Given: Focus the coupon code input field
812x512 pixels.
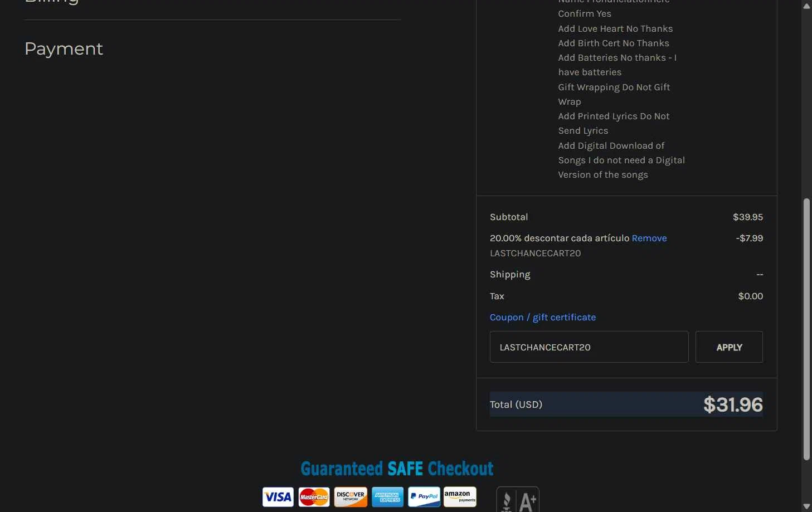Looking at the screenshot, I should tap(589, 347).
